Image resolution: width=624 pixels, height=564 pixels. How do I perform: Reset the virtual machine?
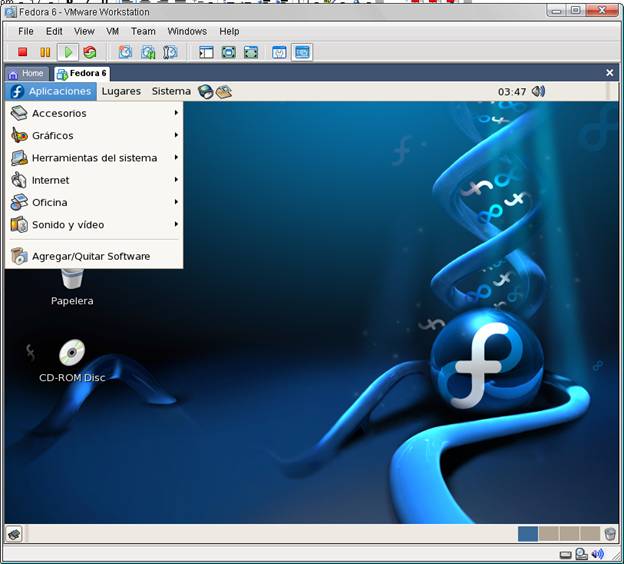(90, 52)
